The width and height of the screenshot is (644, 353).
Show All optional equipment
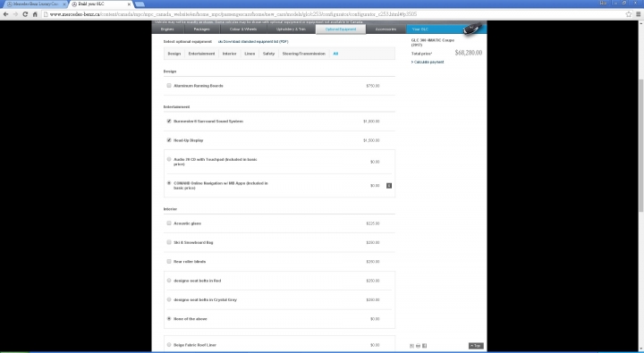click(335, 54)
